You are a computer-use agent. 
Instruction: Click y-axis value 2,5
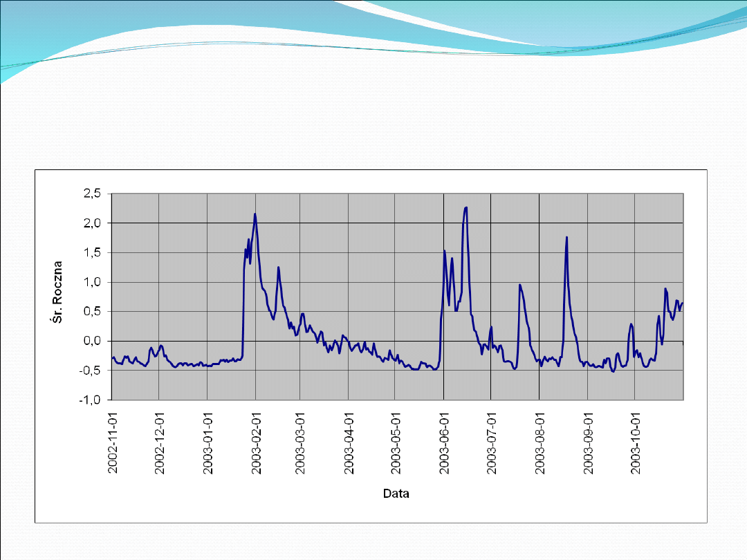point(92,194)
